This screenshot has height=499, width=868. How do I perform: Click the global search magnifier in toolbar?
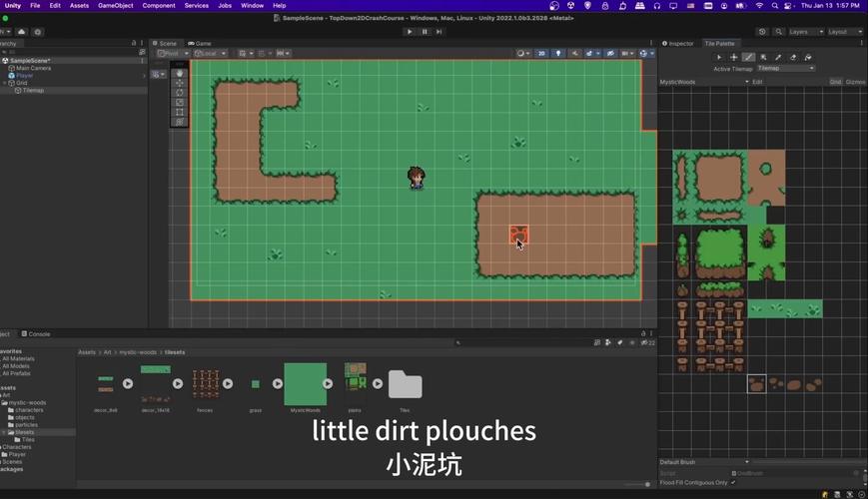[x=779, y=32]
